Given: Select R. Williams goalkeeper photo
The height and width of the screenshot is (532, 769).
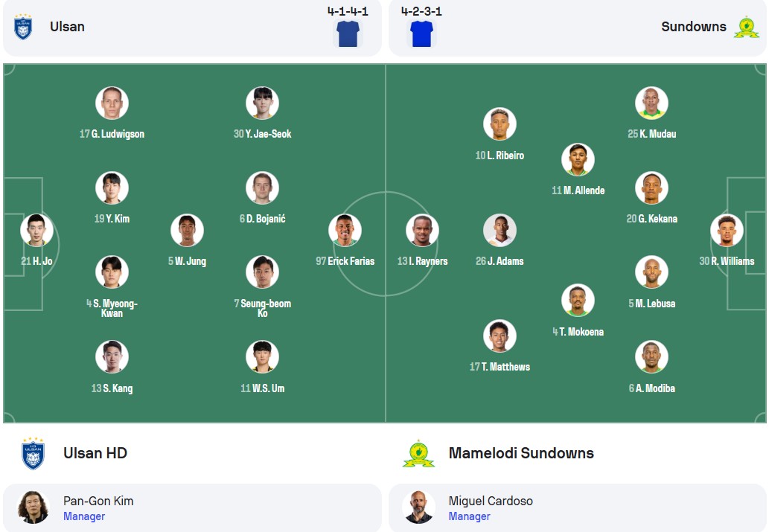Looking at the screenshot, I should tap(727, 230).
